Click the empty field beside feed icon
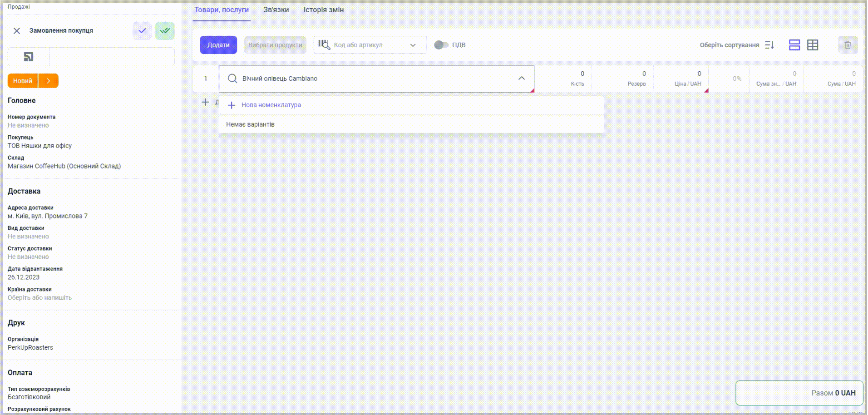Viewport: 868px width, 415px height. pyautogui.click(x=112, y=57)
